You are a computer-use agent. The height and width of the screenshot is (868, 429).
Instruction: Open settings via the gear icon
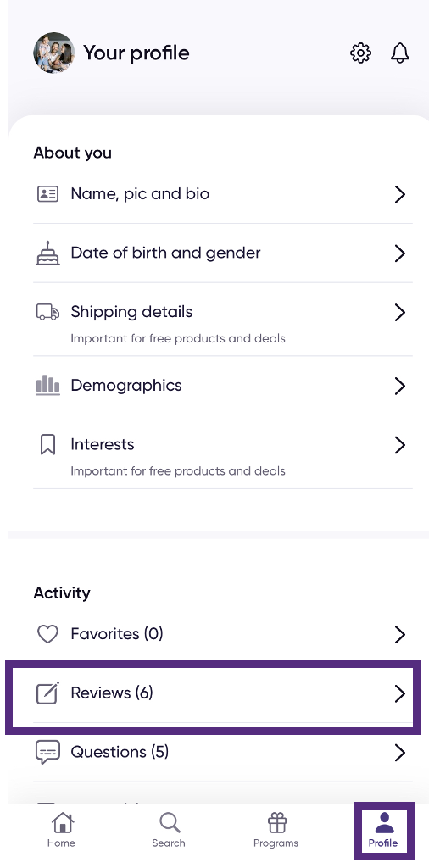(360, 53)
